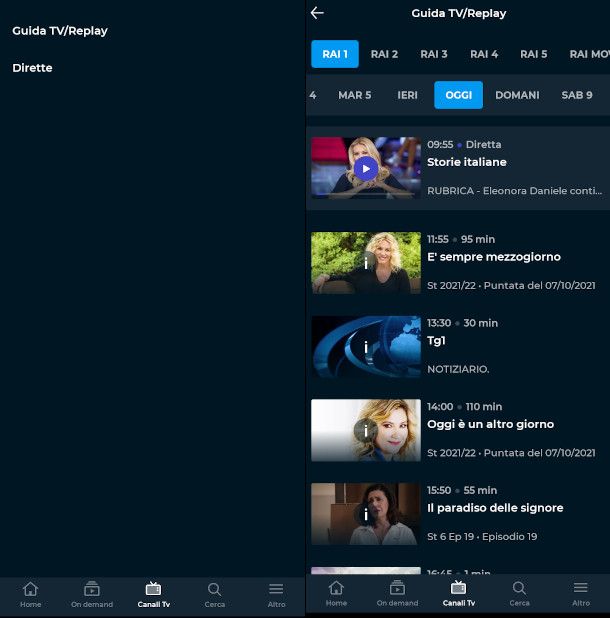Click the 15:50 · 55 min time label

point(462,490)
